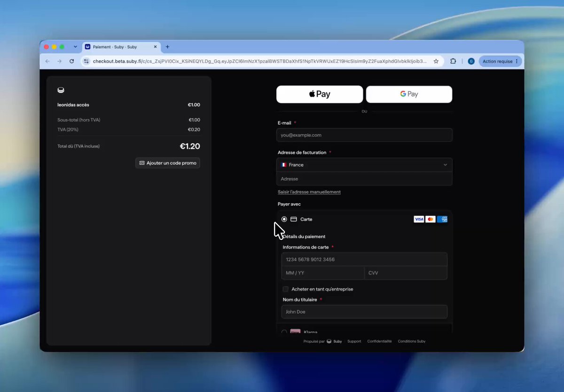The image size is (564, 392).
Task: Click the 'Action requise' button
Action: click(500, 61)
